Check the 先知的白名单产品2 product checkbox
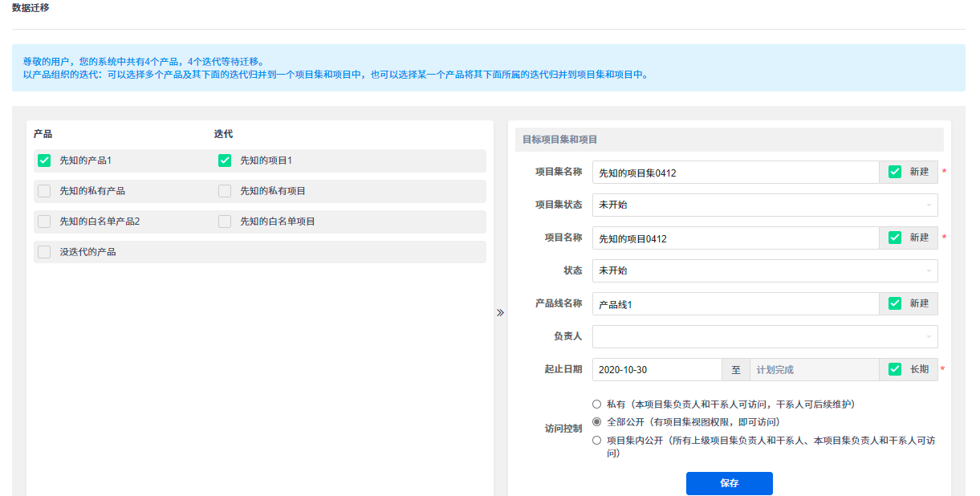This screenshot has width=980, height=496. pyautogui.click(x=44, y=222)
